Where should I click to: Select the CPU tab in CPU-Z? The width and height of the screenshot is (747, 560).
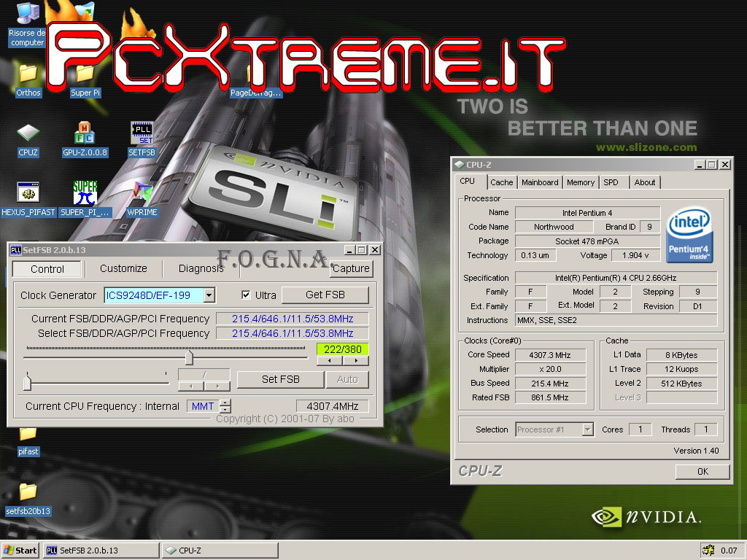[468, 181]
